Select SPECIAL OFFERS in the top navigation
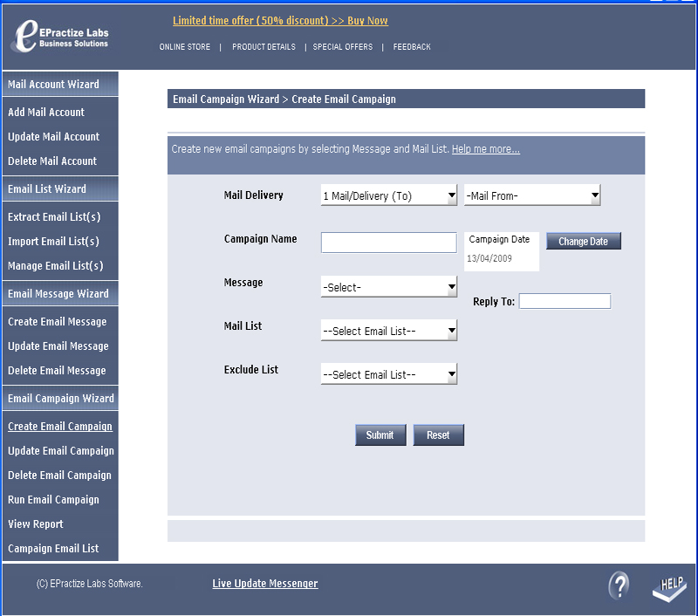Viewport: 698px width, 616px height. point(343,47)
